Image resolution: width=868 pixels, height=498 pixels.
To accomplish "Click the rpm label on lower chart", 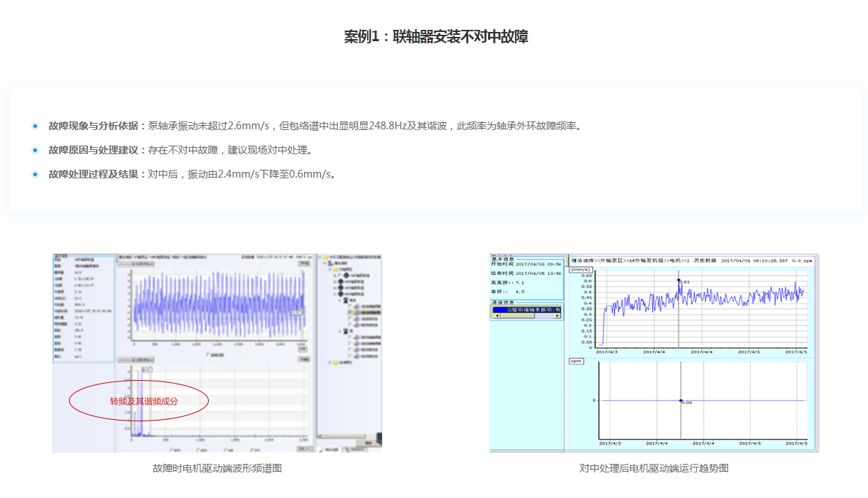I will coord(576,361).
